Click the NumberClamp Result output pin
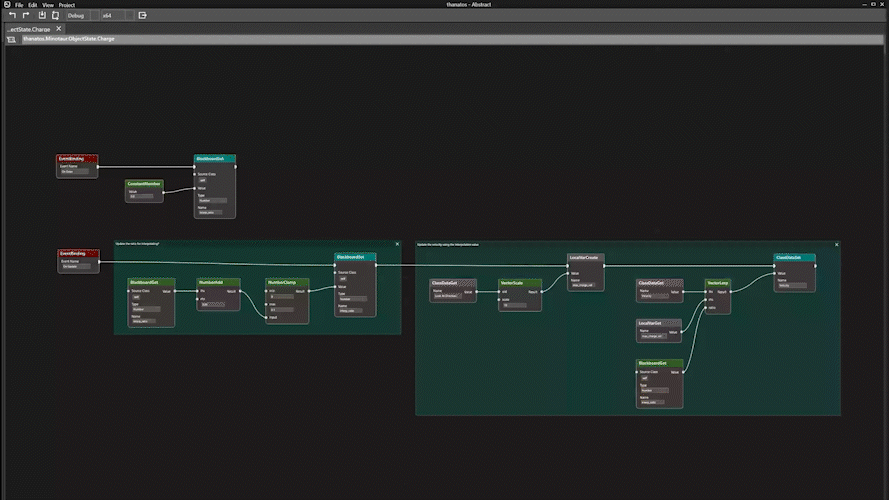Screen dimensions: 889x500 [x=309, y=291]
